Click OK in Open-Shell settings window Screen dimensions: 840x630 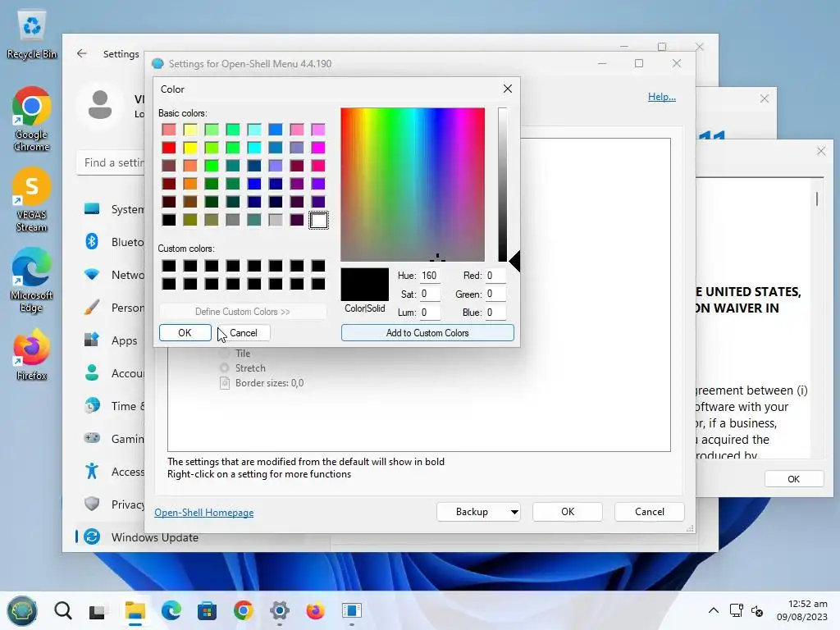[568, 512]
